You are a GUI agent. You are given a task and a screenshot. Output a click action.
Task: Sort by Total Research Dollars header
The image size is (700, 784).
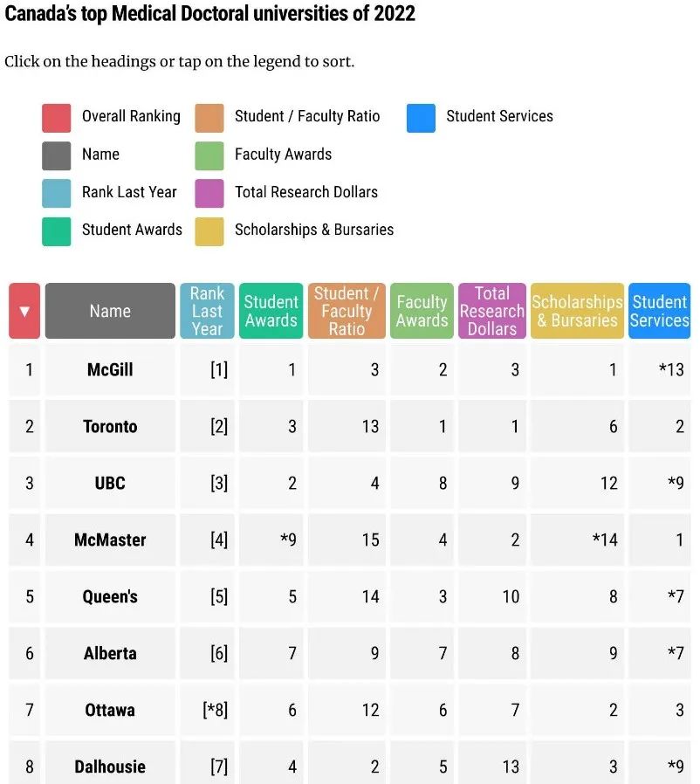click(492, 311)
